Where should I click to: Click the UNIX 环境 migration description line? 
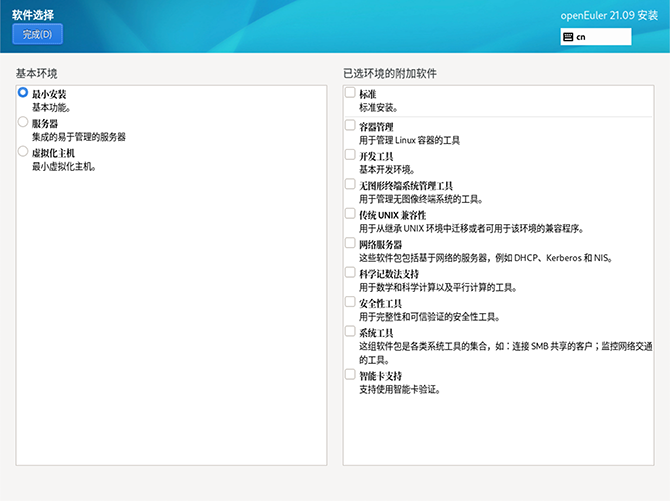472,229
